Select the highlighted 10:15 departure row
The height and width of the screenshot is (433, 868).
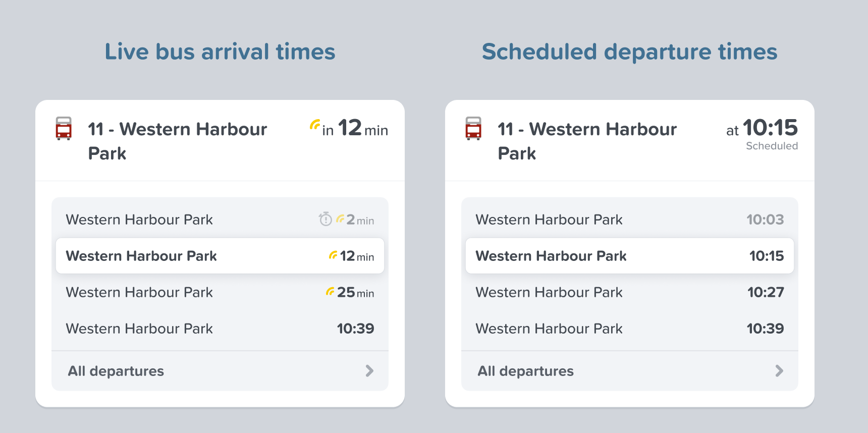coord(630,256)
